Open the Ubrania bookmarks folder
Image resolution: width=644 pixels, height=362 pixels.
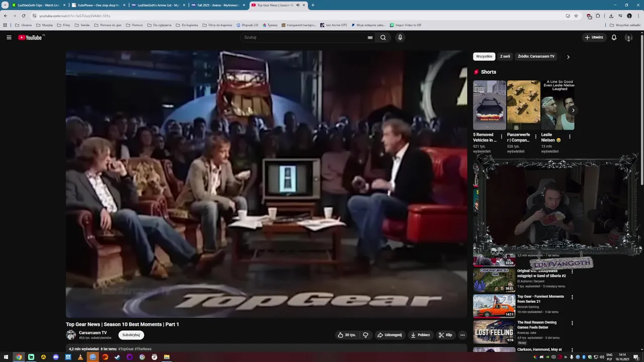(x=23, y=25)
